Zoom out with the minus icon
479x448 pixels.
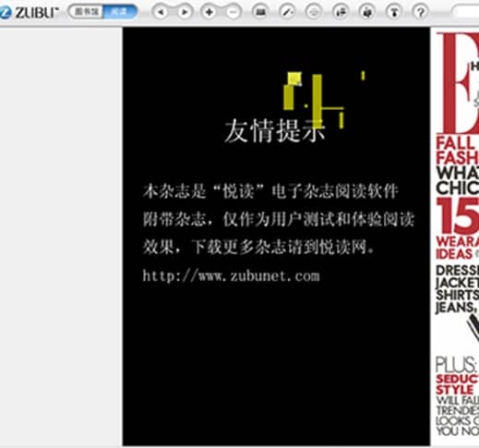point(234,12)
